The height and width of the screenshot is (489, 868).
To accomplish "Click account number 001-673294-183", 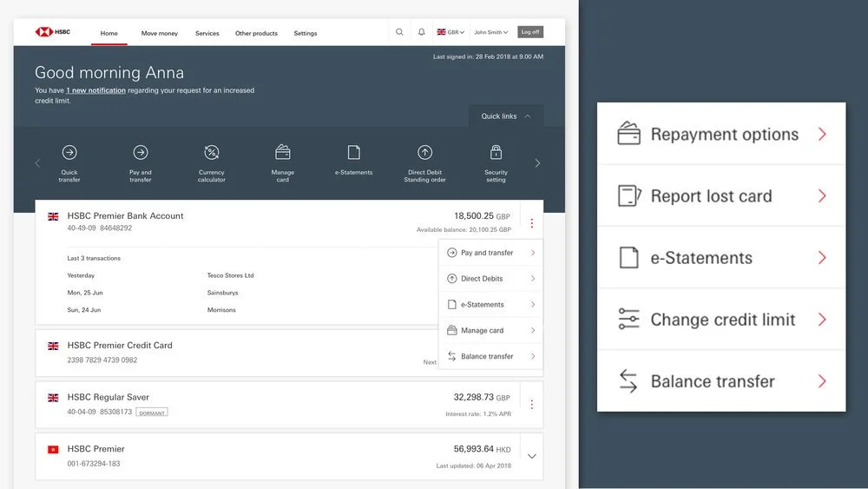I will [x=94, y=464].
